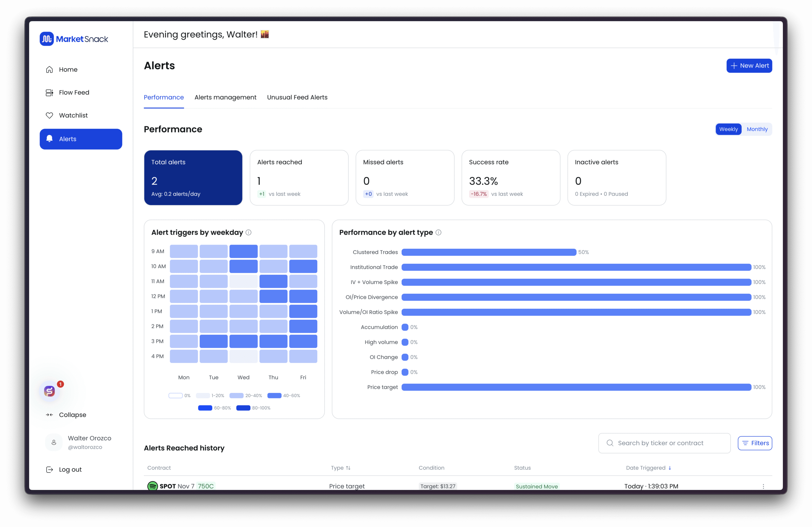Click the info icon beside Performance by alert type
This screenshot has height=527, width=812.
tap(438, 233)
